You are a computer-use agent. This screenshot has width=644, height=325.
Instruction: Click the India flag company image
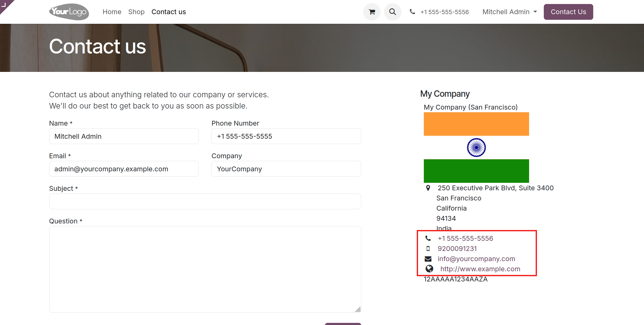point(476,148)
